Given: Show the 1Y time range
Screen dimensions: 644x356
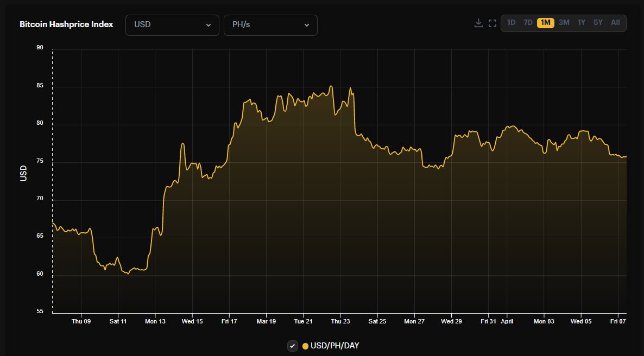Looking at the screenshot, I should pyautogui.click(x=582, y=23).
